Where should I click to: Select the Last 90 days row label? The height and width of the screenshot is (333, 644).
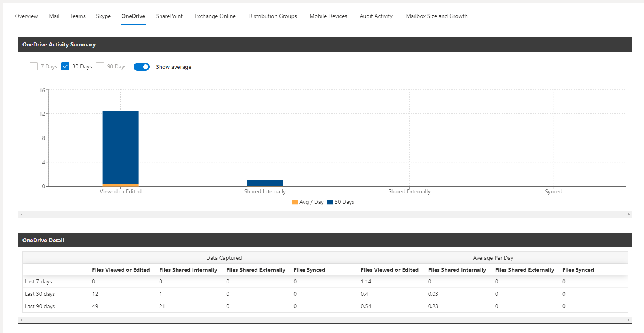(40, 306)
